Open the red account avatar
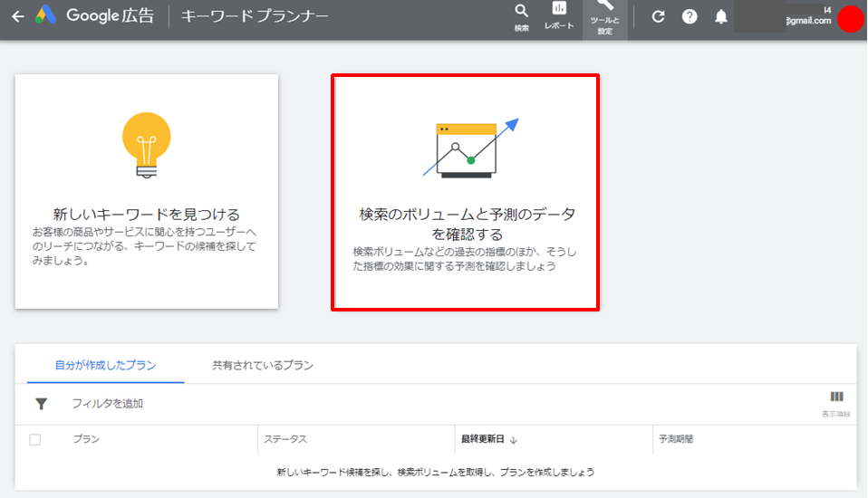This screenshot has height=498, width=868. click(850, 19)
